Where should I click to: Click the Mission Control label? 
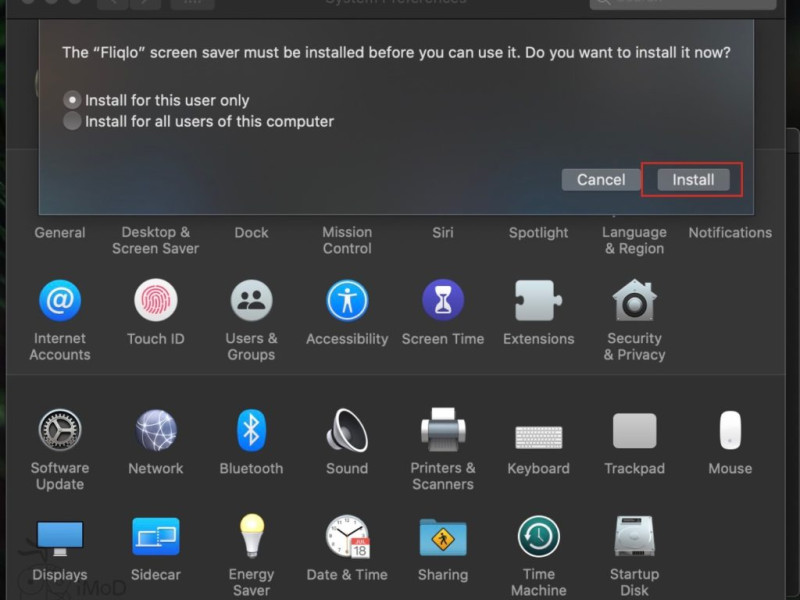[347, 240]
